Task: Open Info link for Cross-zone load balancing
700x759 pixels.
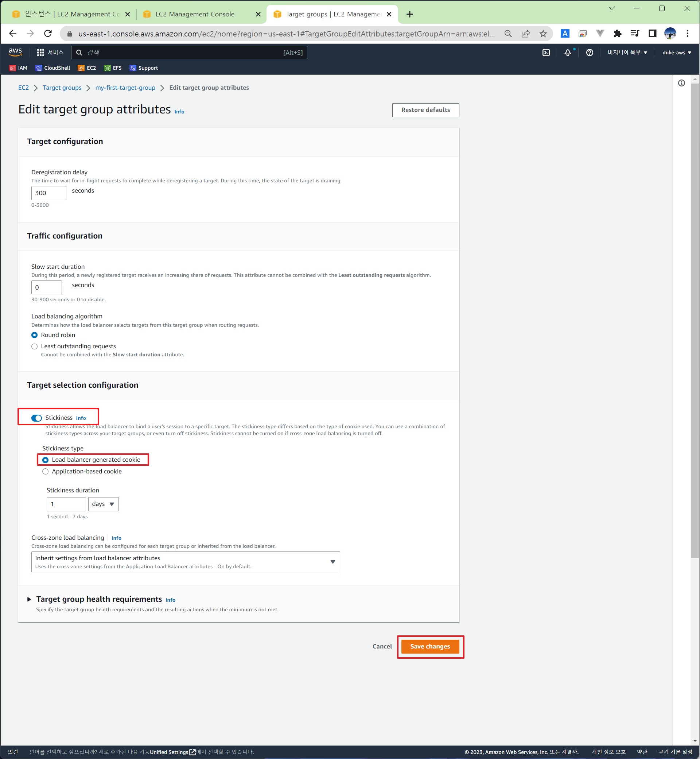Action: (116, 538)
